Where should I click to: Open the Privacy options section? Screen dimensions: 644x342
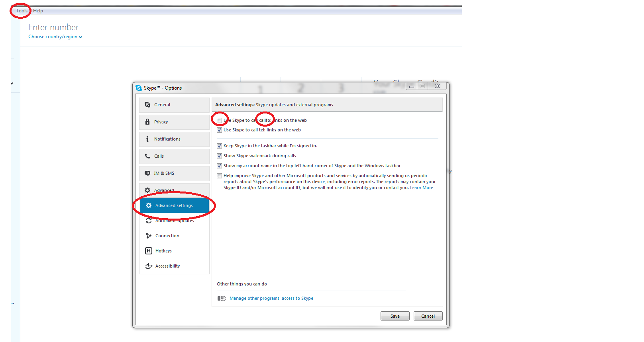coord(174,122)
